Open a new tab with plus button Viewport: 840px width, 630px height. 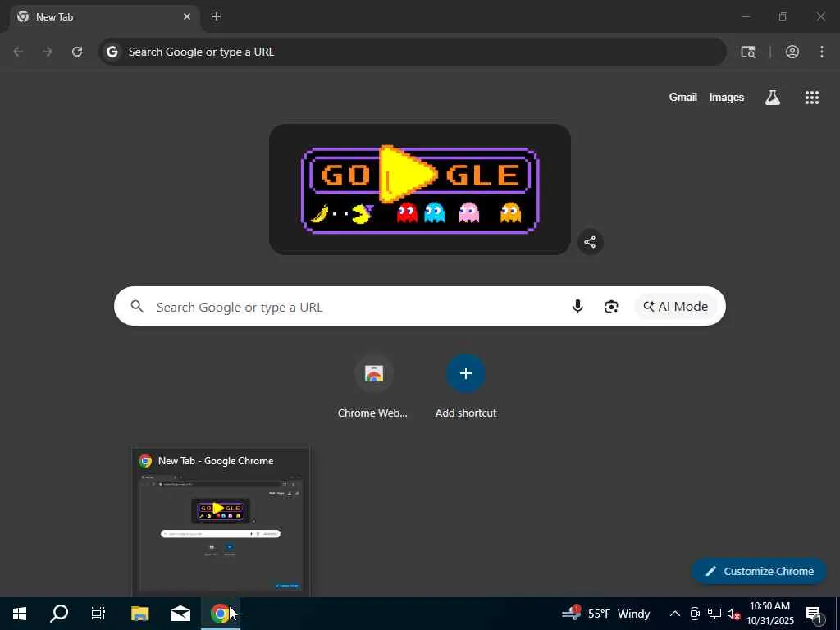pyautogui.click(x=217, y=16)
